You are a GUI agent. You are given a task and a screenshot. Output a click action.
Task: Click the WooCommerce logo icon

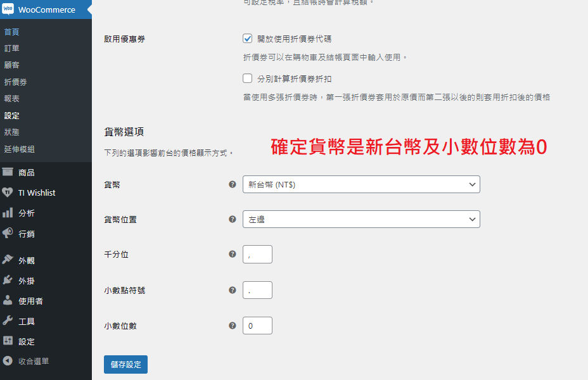pyautogui.click(x=8, y=9)
